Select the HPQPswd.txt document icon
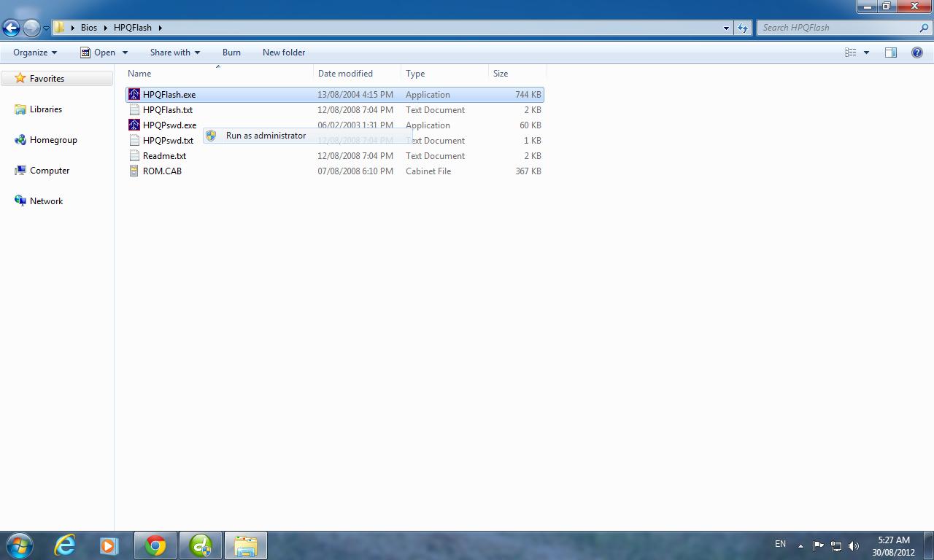Screen dimensions: 934x560 pos(134,141)
